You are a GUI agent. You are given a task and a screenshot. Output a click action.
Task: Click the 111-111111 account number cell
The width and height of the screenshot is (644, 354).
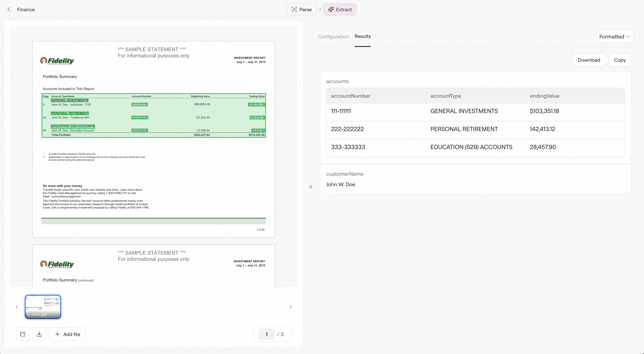[341, 111]
